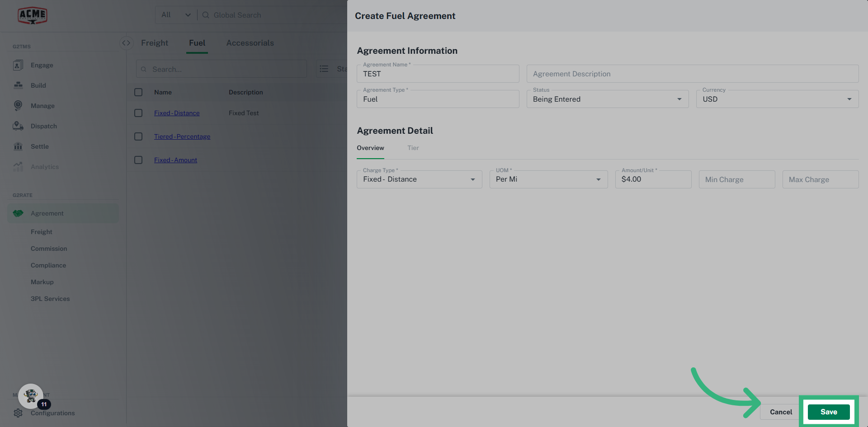868x427 pixels.
Task: Collapse sidebar with the chevron toggle icon
Action: 126,43
